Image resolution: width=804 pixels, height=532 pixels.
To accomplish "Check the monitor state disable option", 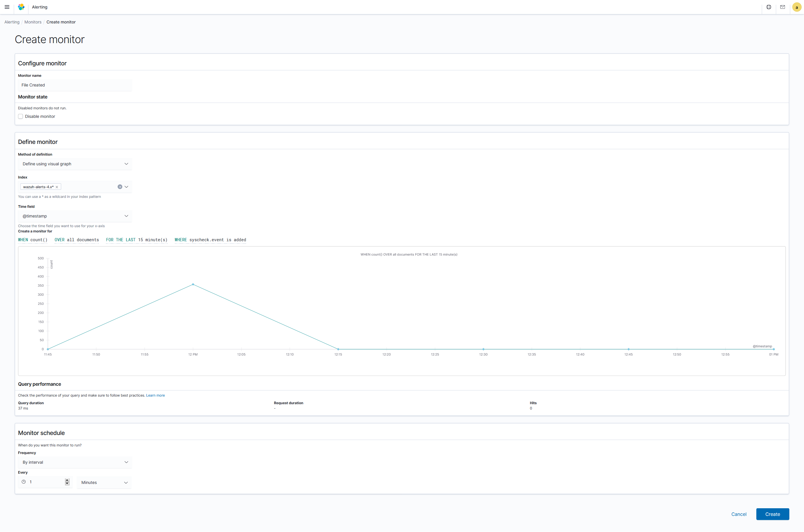I will pyautogui.click(x=21, y=116).
